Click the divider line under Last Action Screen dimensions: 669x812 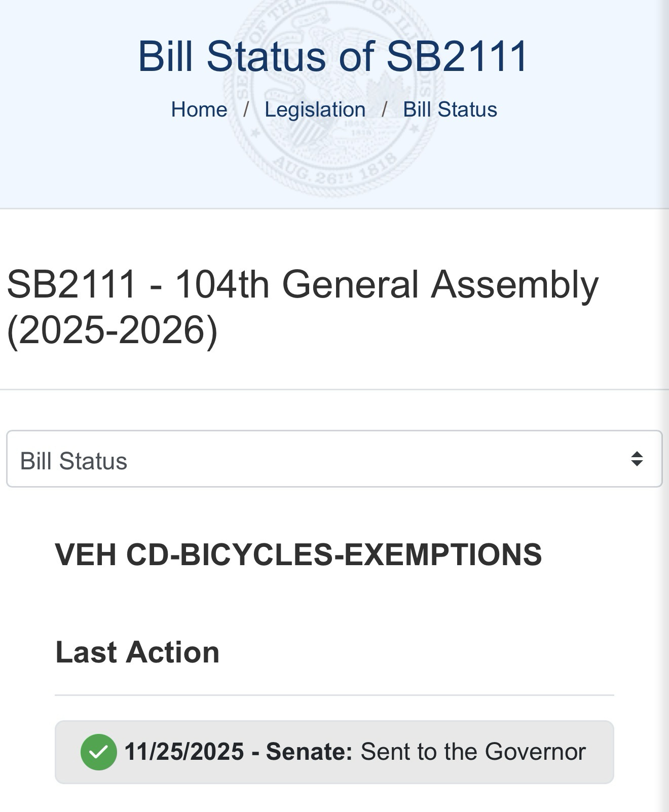pyautogui.click(x=334, y=695)
